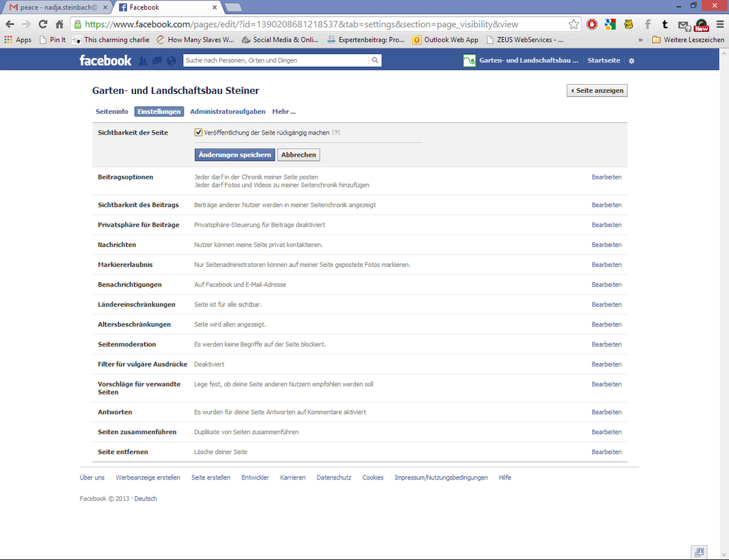The width and height of the screenshot is (729, 560).
Task: Edit Seitenmoderation via Bearbeiten
Action: (607, 345)
